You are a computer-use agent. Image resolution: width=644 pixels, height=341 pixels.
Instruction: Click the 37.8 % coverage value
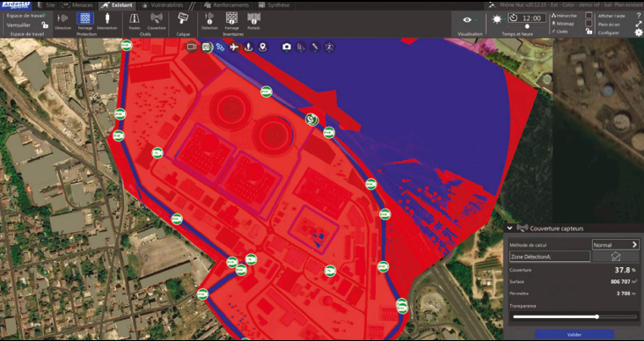tap(626, 270)
